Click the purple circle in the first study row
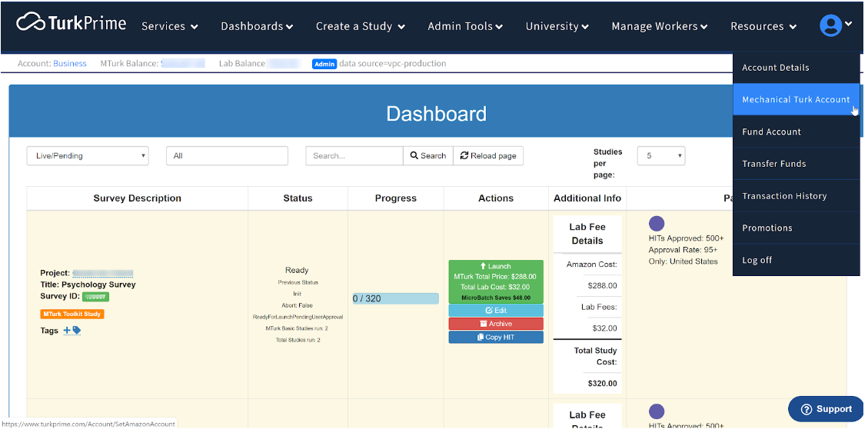Screen dimensions: 868x436 click(x=657, y=224)
